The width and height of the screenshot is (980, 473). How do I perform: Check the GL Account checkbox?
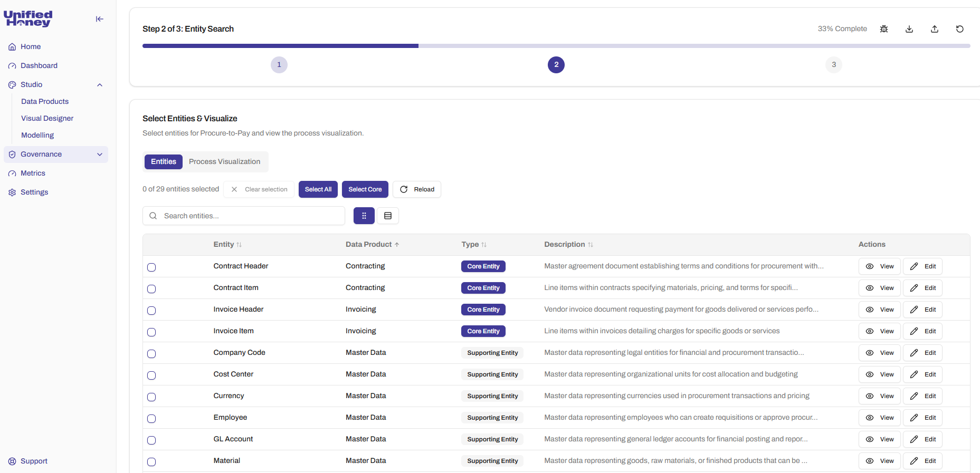(x=151, y=440)
